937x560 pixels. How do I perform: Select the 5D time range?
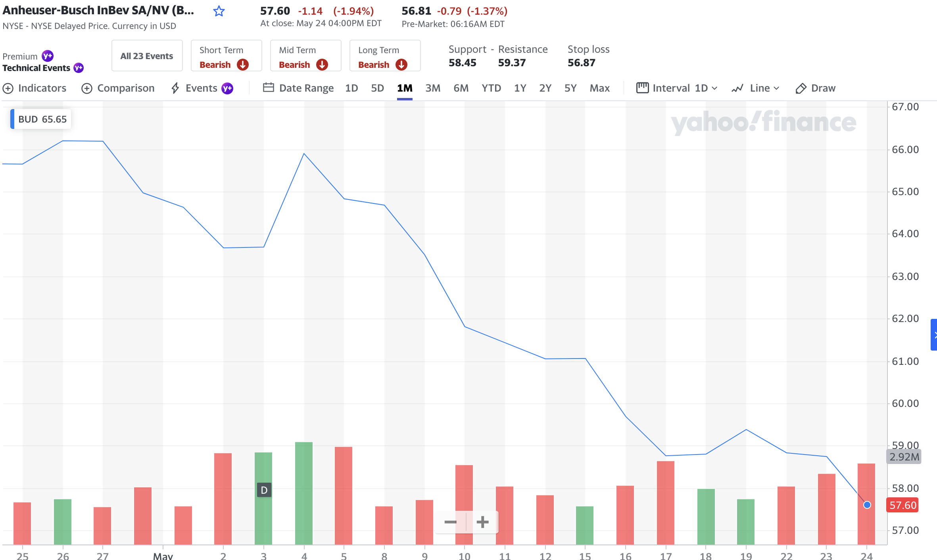coord(377,88)
